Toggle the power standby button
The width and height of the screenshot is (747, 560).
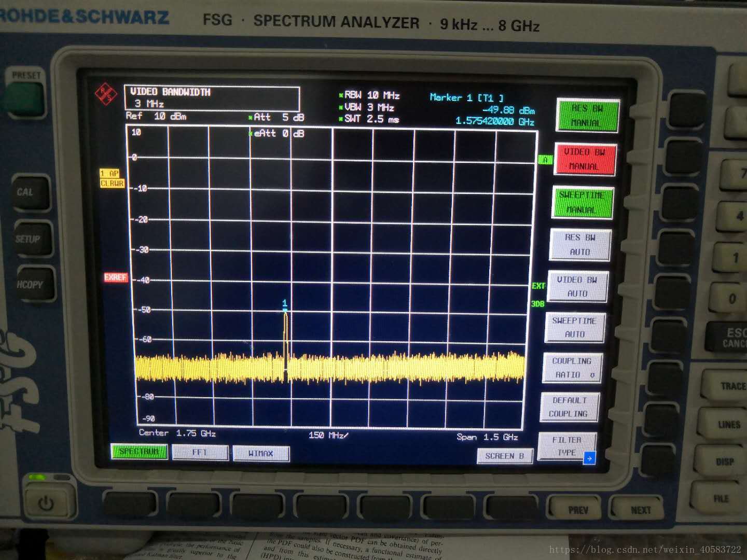pos(46,502)
